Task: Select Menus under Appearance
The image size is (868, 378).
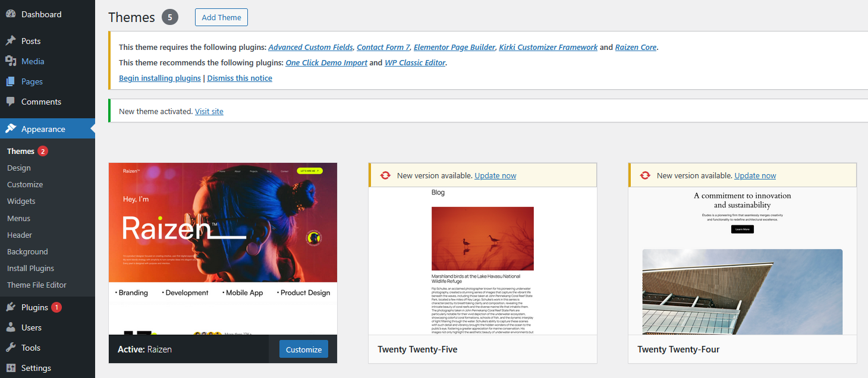Action: (18, 218)
